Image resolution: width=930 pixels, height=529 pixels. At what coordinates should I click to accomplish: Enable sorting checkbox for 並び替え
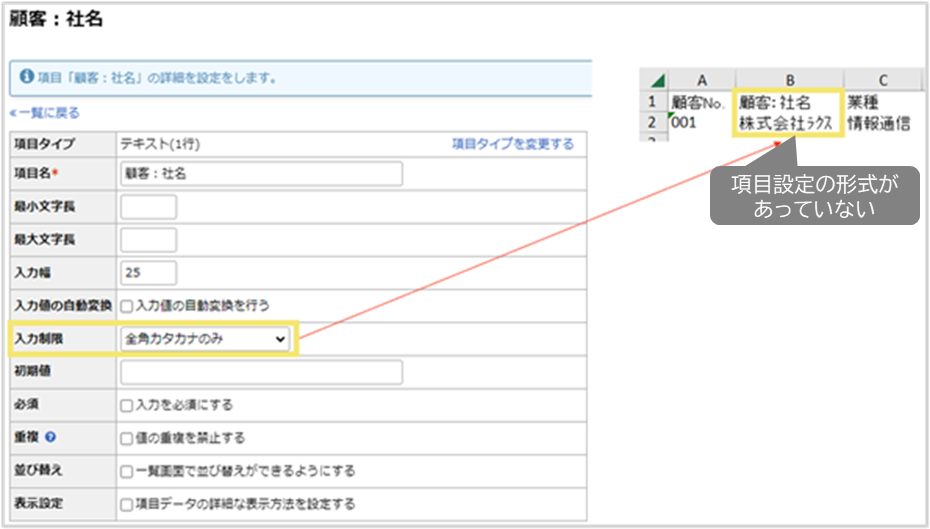coord(127,470)
